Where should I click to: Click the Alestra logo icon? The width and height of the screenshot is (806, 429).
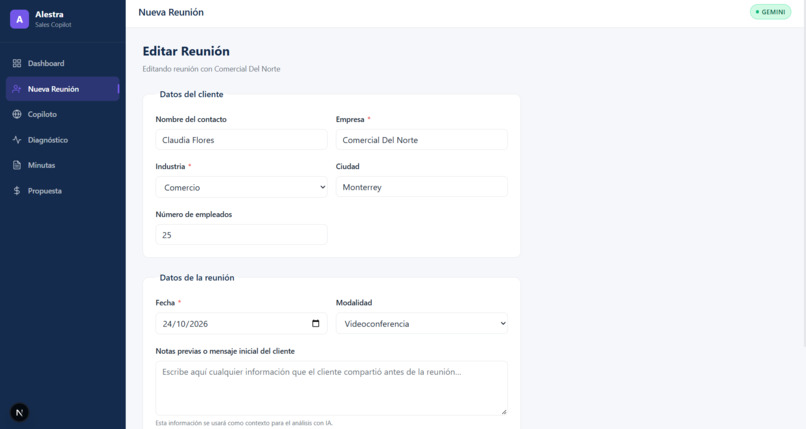click(20, 20)
